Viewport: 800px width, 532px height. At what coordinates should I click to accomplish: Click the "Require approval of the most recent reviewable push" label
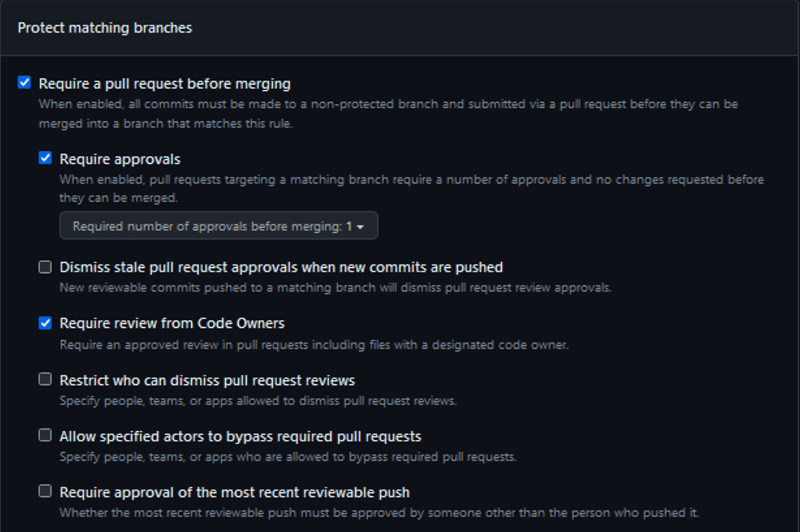pyautogui.click(x=234, y=492)
